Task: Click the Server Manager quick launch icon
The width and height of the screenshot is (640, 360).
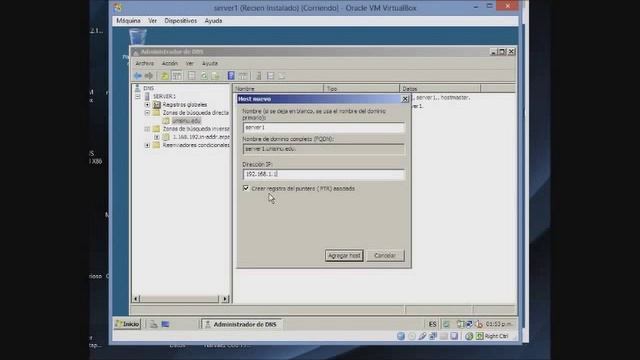Action: point(153,324)
